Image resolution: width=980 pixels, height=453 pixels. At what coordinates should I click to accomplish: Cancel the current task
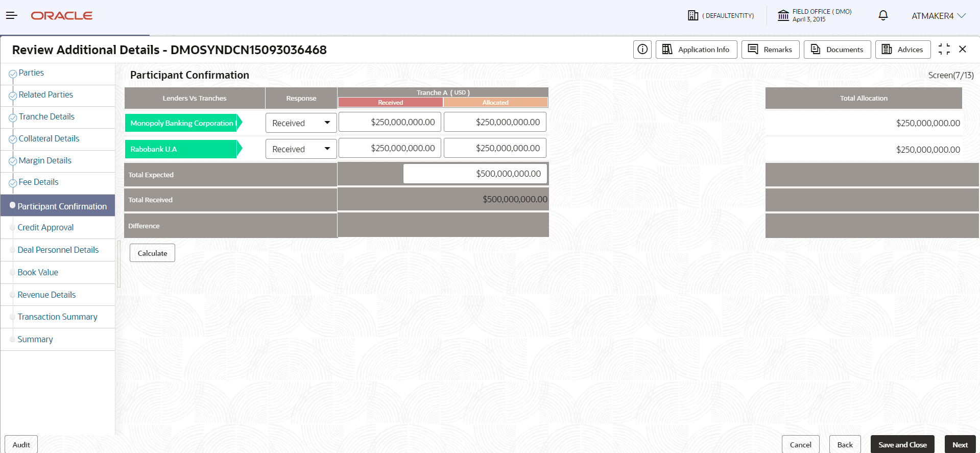point(800,444)
